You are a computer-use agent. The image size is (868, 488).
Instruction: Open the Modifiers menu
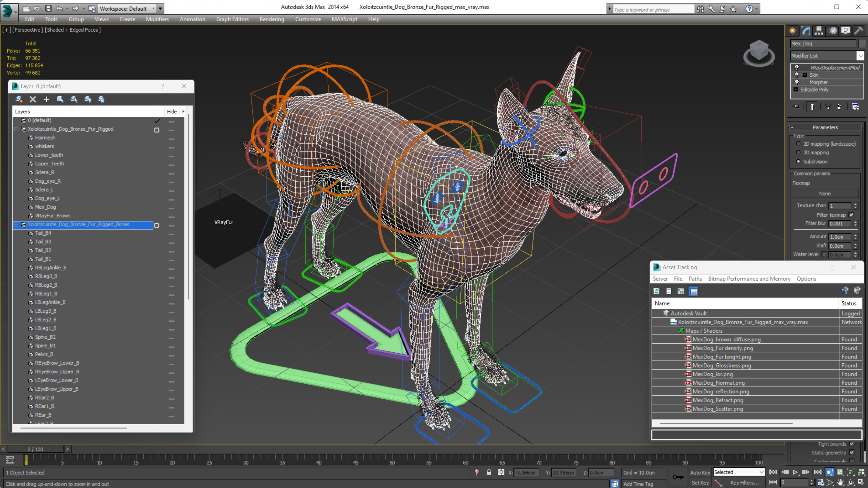coord(157,19)
